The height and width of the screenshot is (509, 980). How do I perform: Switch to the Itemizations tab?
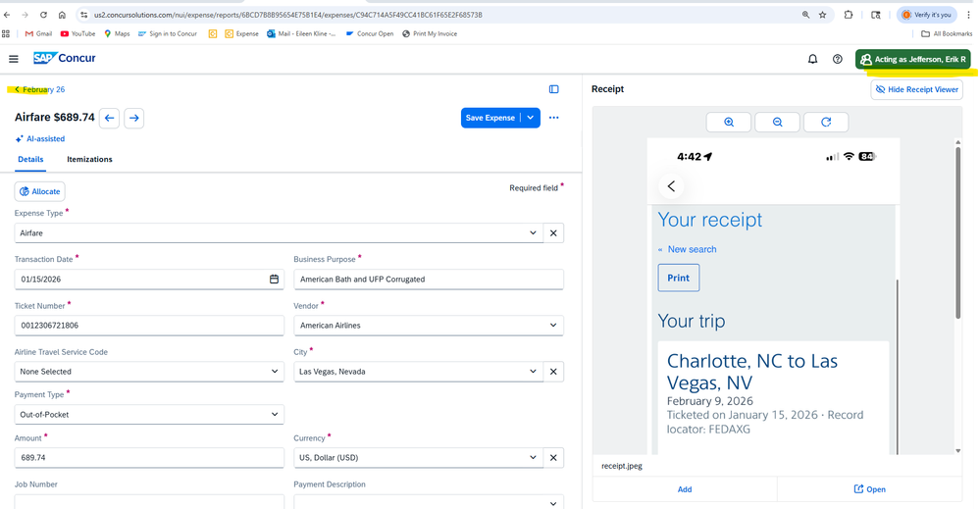click(89, 159)
